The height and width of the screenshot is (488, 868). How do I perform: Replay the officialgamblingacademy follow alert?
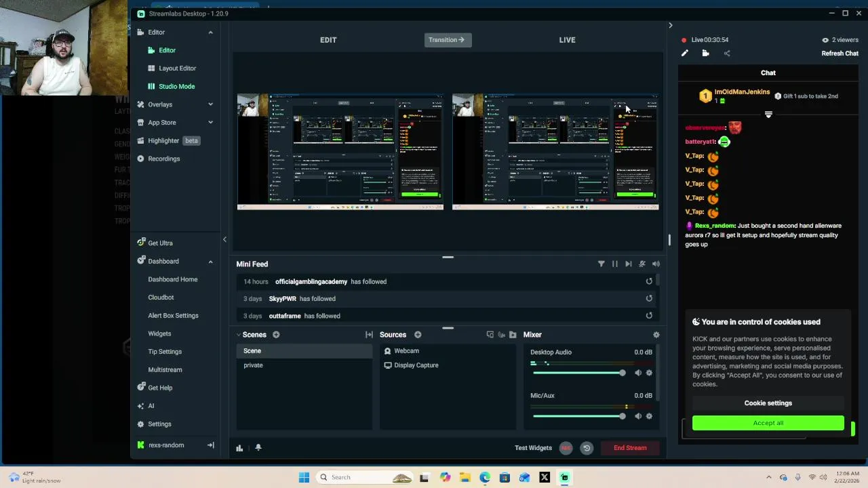click(649, 281)
